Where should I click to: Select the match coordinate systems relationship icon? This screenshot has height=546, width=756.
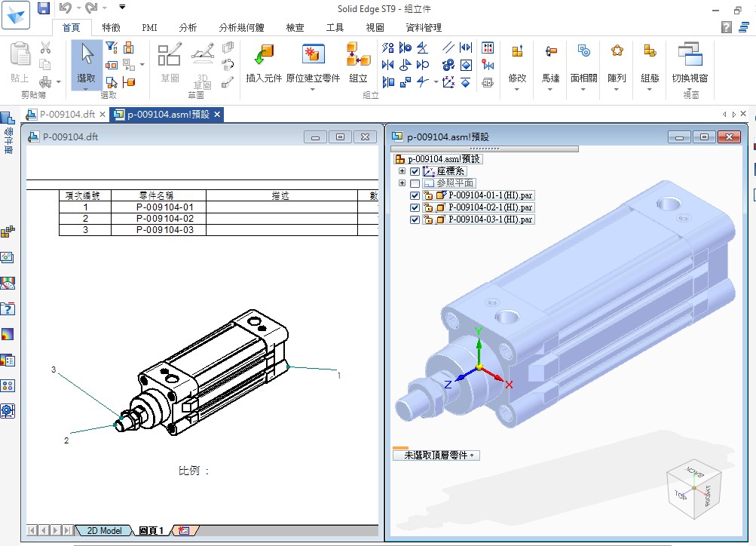tap(448, 82)
